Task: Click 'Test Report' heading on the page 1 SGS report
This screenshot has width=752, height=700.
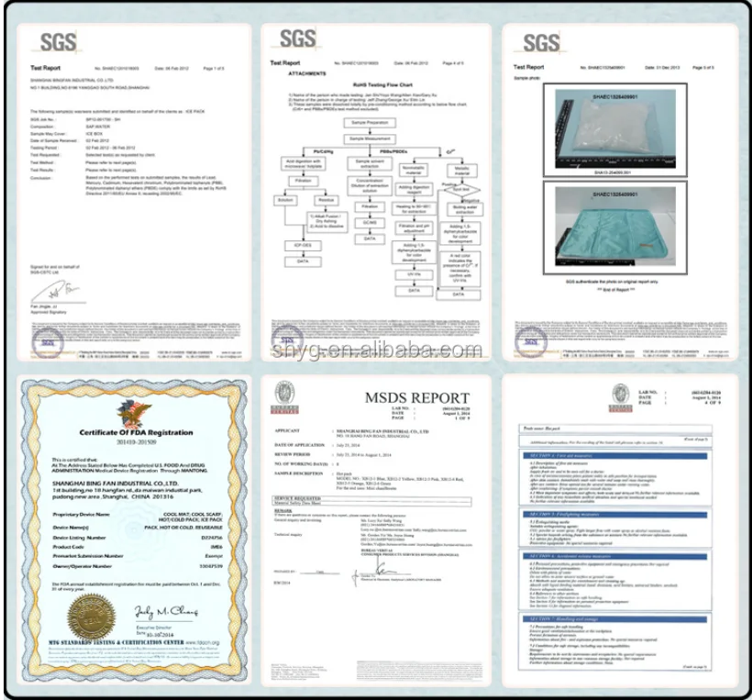Action: coord(46,68)
